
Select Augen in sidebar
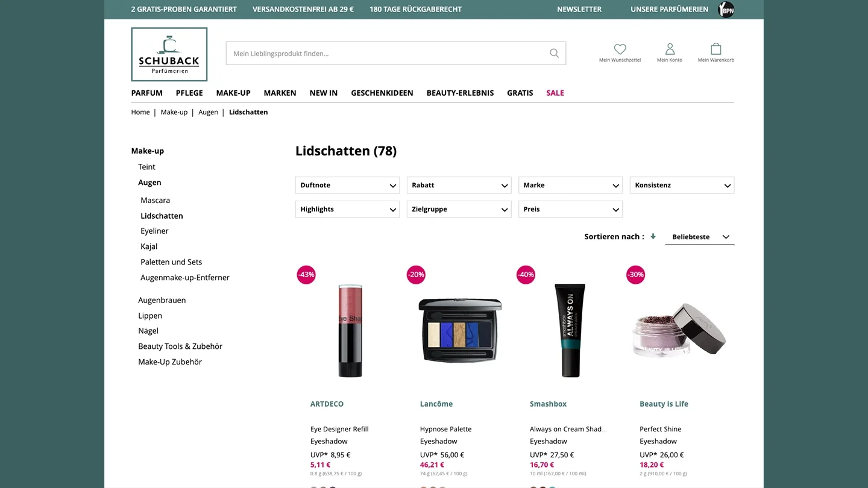click(149, 183)
